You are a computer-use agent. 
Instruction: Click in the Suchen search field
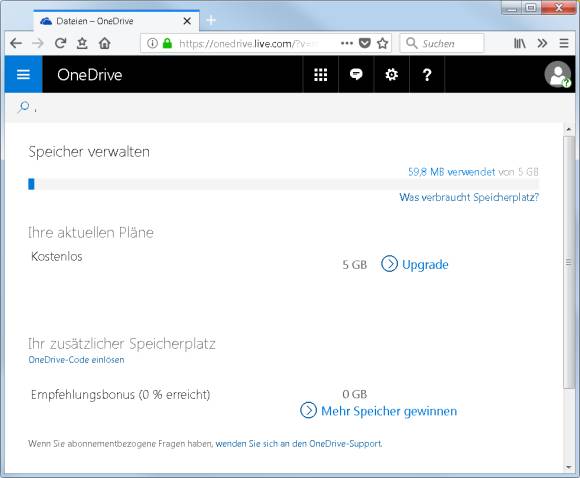pos(442,44)
